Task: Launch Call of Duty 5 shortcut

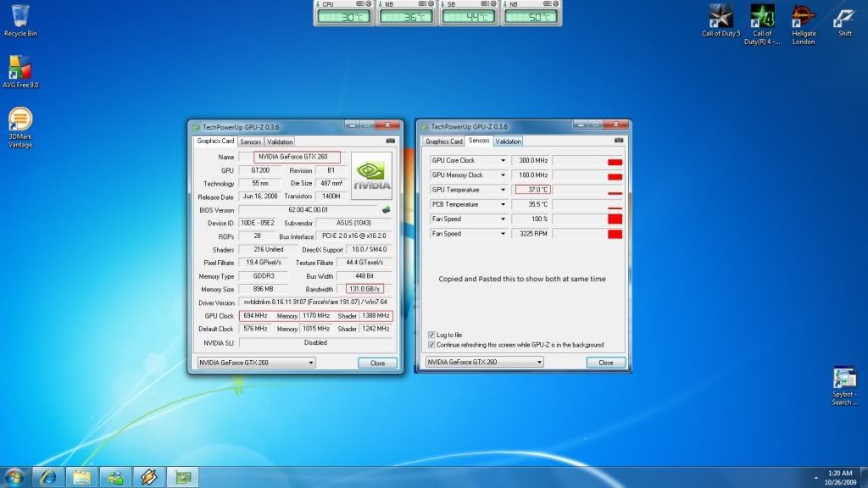Action: point(721,20)
